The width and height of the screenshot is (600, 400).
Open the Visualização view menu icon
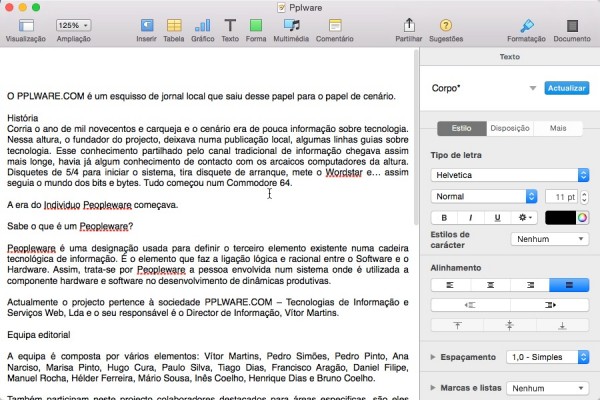(26, 26)
